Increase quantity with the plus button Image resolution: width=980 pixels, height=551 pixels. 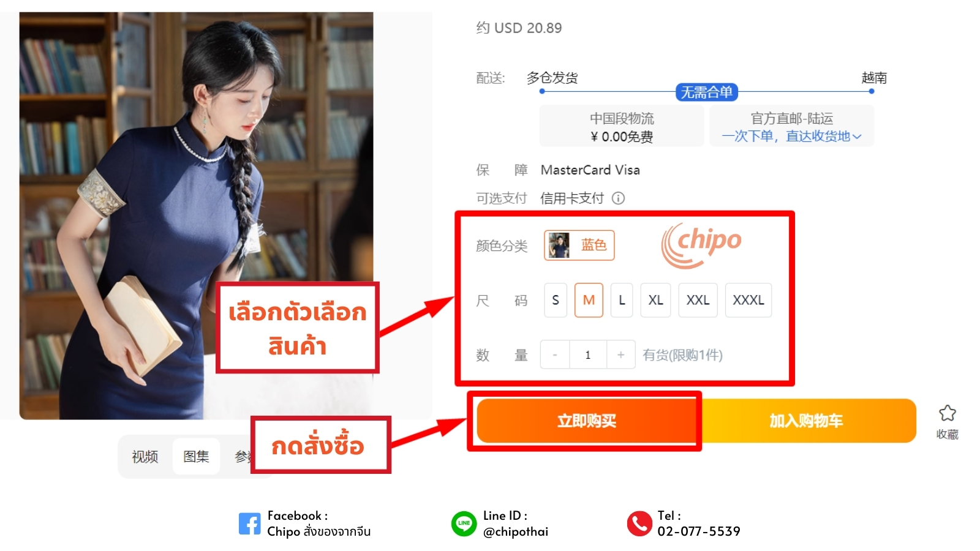[x=620, y=354]
